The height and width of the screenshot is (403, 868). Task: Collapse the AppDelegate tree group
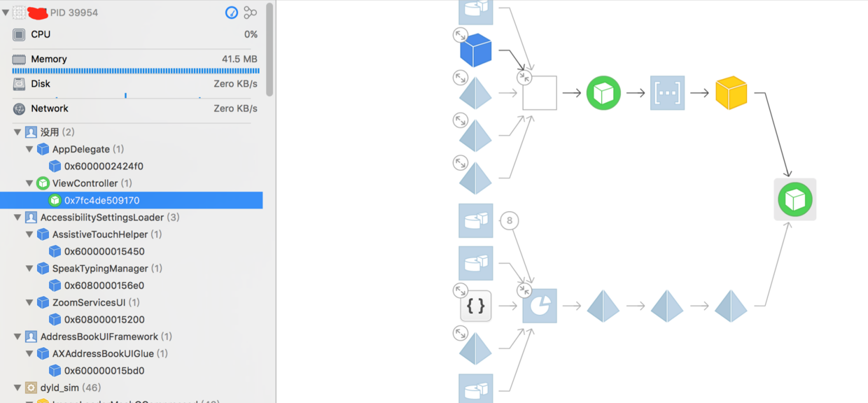[29, 149]
